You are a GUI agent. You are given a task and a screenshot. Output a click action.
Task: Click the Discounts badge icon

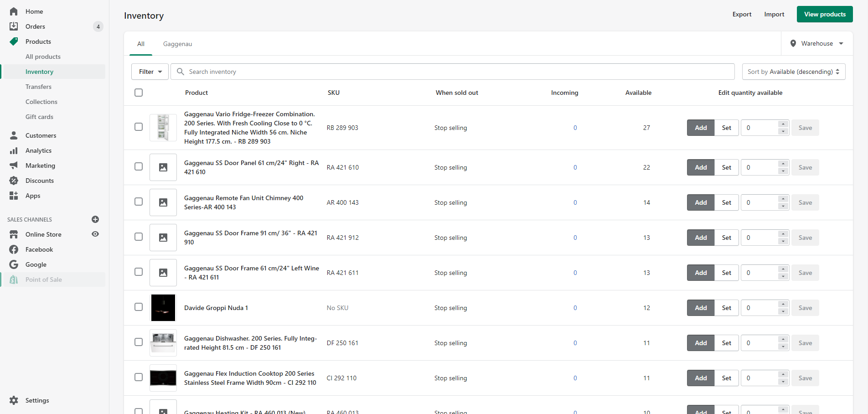pyautogui.click(x=14, y=181)
